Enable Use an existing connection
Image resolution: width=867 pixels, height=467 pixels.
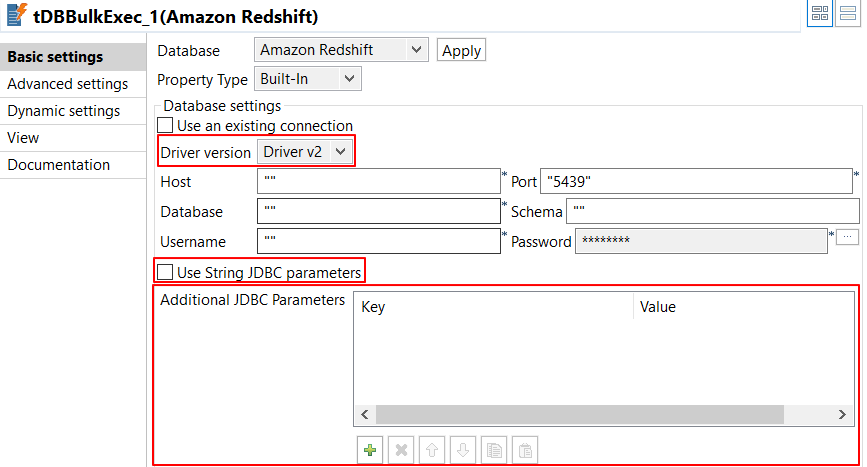click(x=166, y=126)
